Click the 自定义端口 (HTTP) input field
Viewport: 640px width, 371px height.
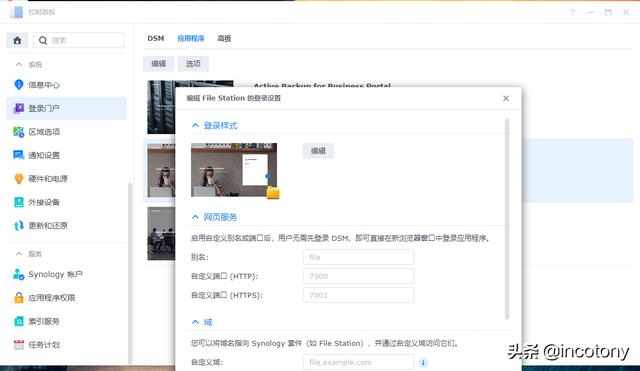(358, 276)
